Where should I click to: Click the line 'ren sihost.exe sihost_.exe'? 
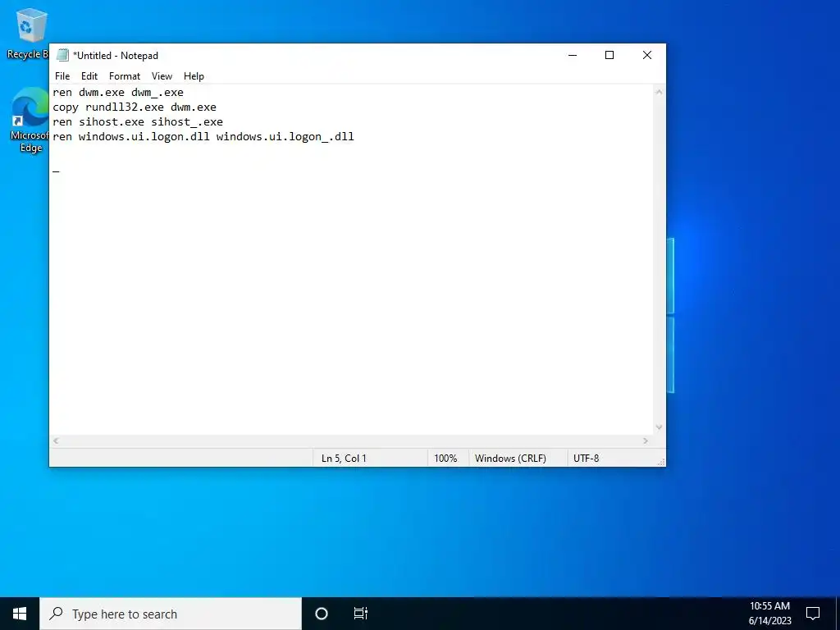point(138,122)
